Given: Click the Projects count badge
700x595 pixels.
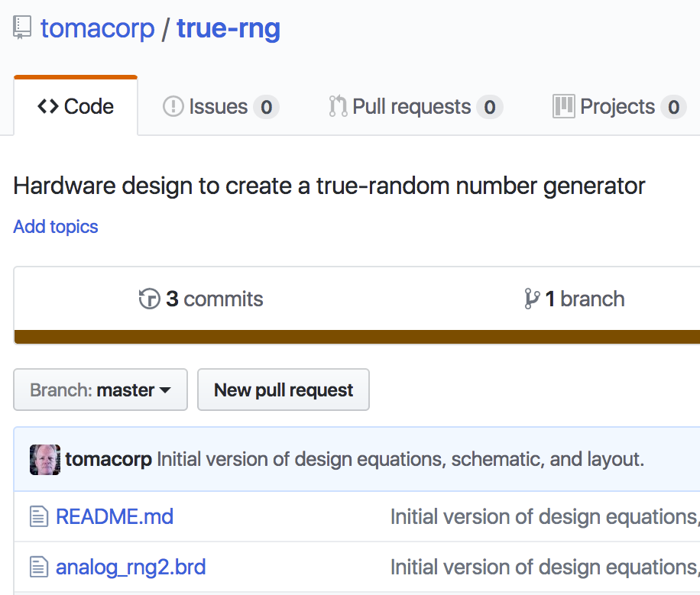Looking at the screenshot, I should click(673, 107).
